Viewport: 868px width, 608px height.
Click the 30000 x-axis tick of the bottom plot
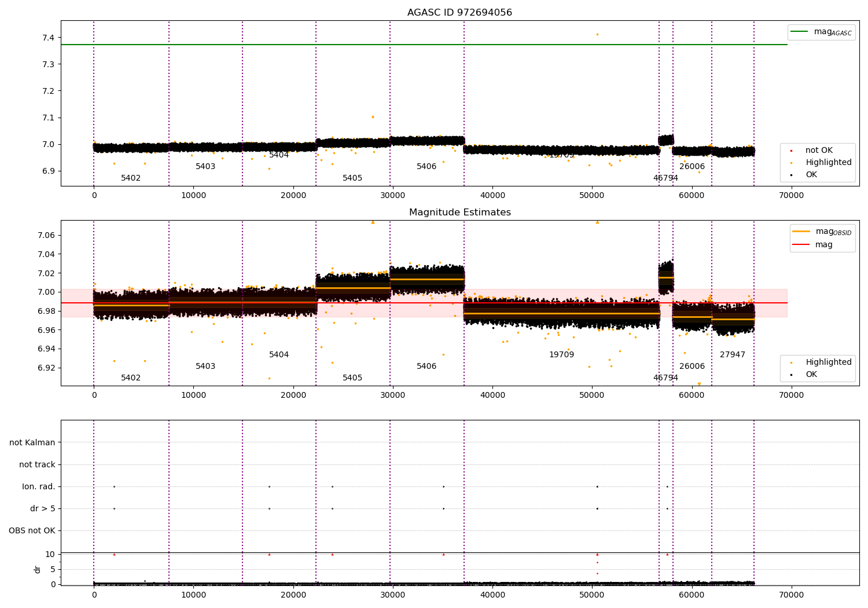(393, 595)
